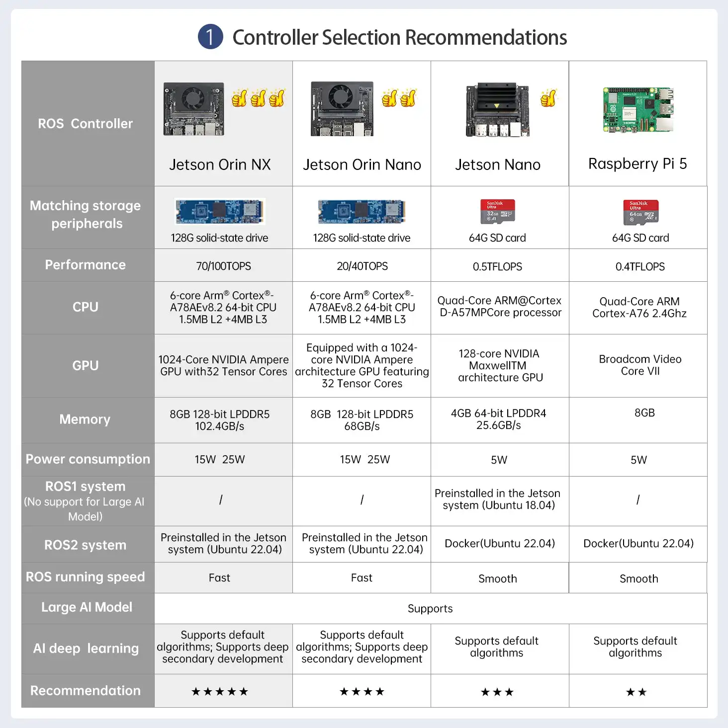
Task: Click the numbered circle 1 icon in title
Action: pyautogui.click(x=210, y=37)
